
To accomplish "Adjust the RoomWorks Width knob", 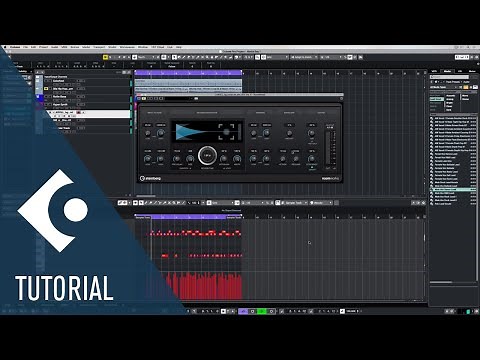I will point(237,159).
